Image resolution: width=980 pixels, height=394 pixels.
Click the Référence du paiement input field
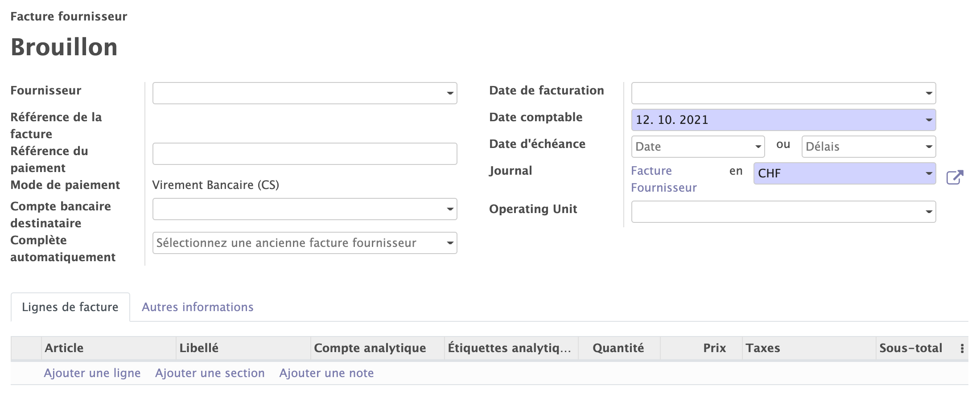click(x=305, y=154)
